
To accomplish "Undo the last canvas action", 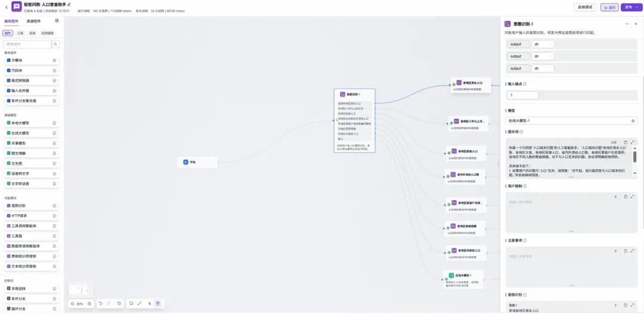I will point(101,304).
